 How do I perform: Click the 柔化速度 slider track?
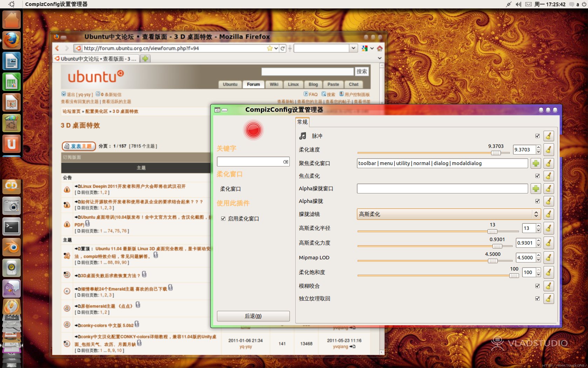[x=433, y=153]
